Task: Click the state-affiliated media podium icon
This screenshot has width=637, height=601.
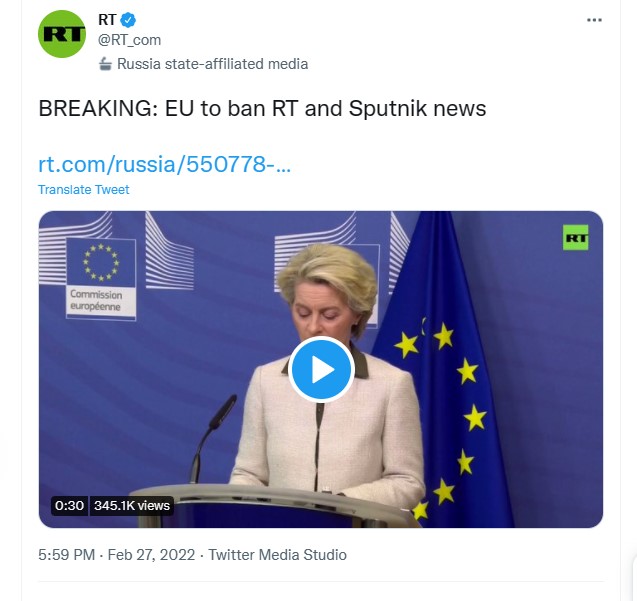Action: 105,64
